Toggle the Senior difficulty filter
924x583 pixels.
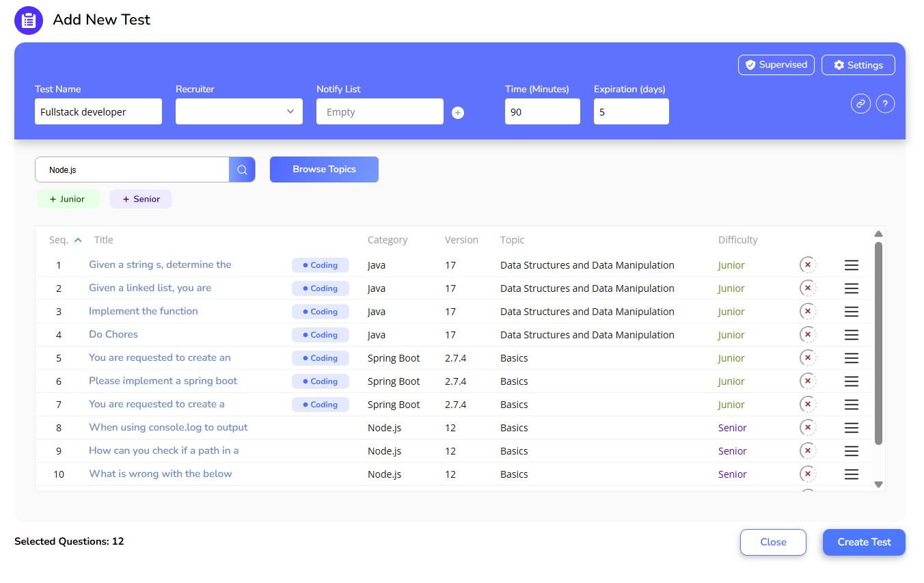pos(141,199)
